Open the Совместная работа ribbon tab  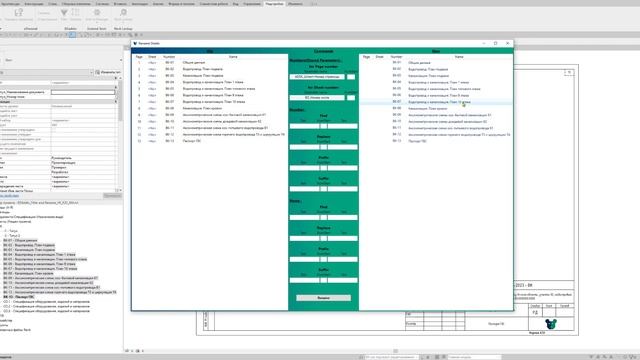pyautogui.click(x=214, y=4)
